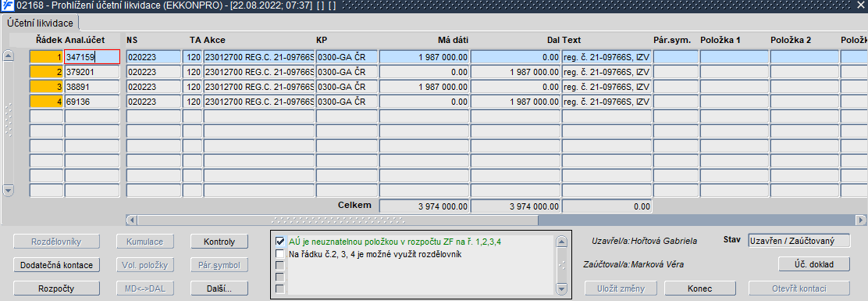Select Anal.účet cell 69136
This screenshot has height=301, width=868.
92,102
